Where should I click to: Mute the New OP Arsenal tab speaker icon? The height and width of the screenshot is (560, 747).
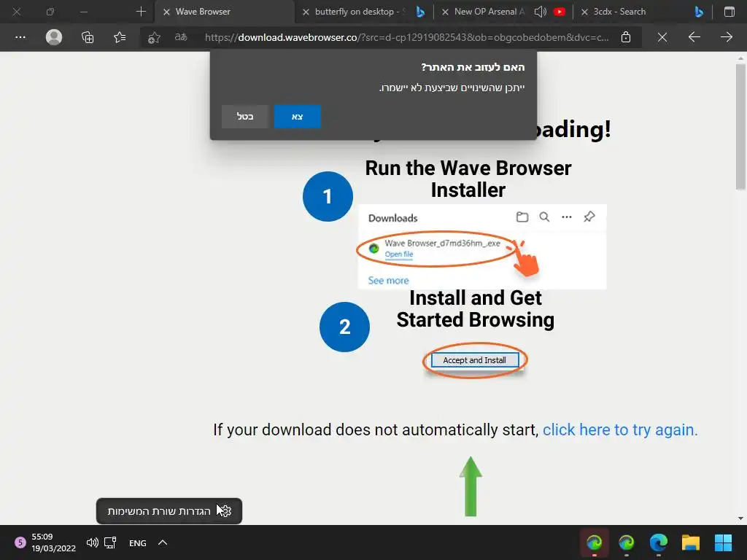[541, 12]
